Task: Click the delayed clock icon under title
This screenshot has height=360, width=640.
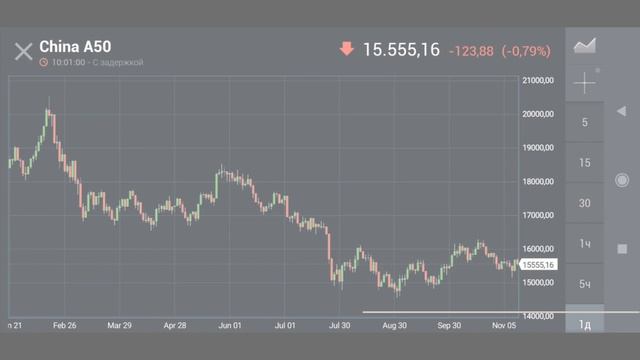Action: (x=44, y=62)
